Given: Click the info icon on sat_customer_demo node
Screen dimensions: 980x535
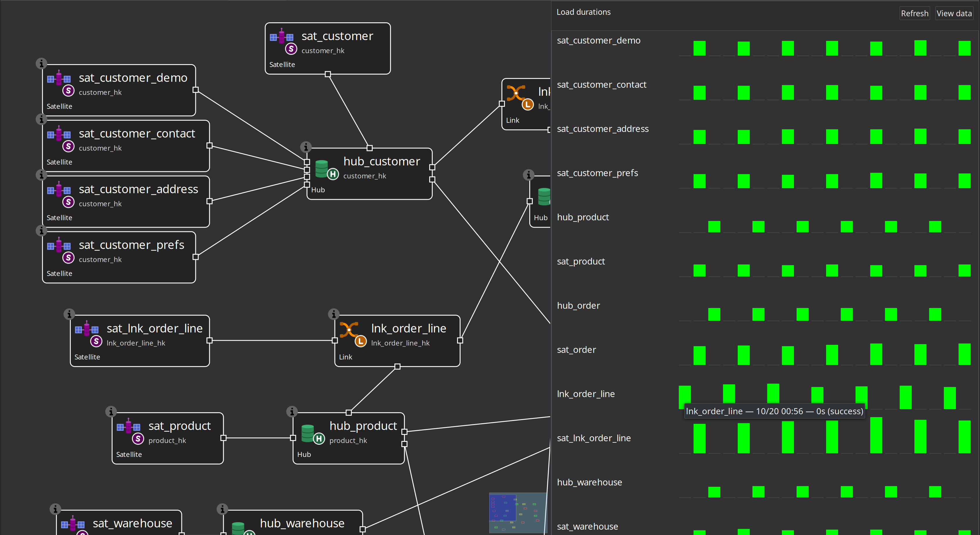Looking at the screenshot, I should 41,64.
